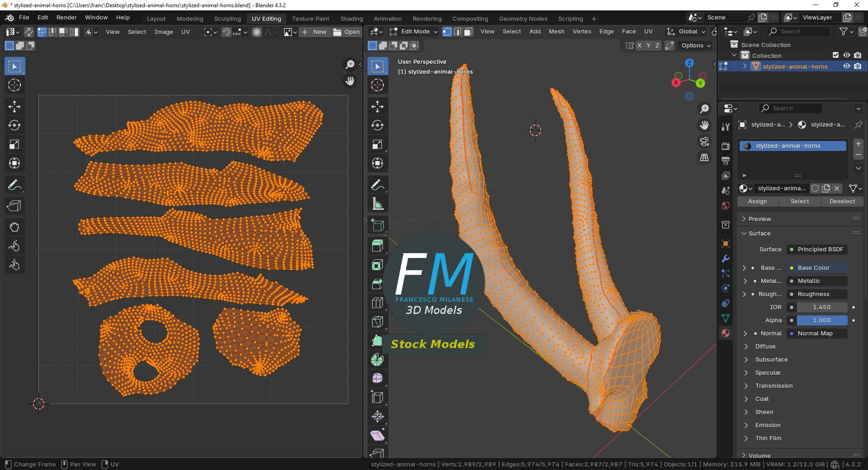Click the Assign material button
The image size is (868, 470).
[757, 202]
